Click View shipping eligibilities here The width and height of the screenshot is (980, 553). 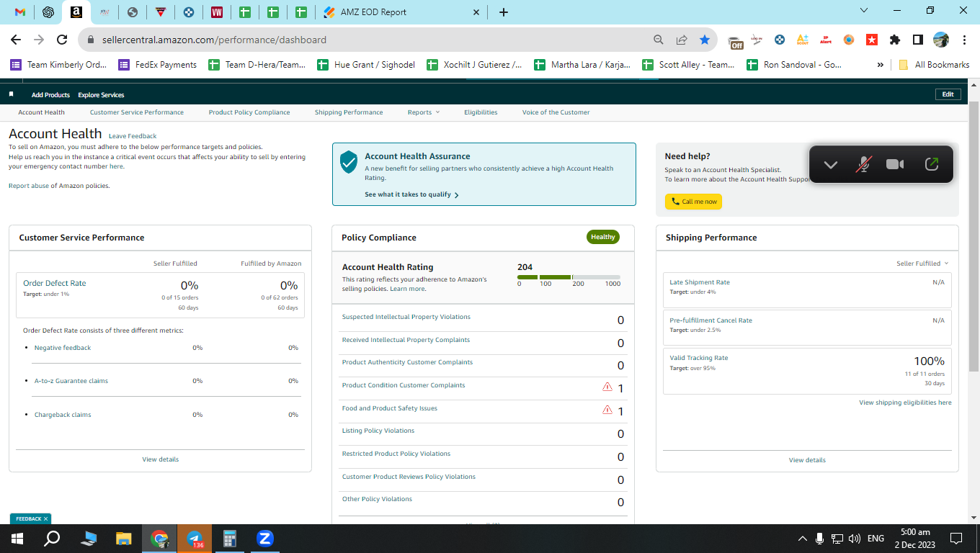point(905,403)
